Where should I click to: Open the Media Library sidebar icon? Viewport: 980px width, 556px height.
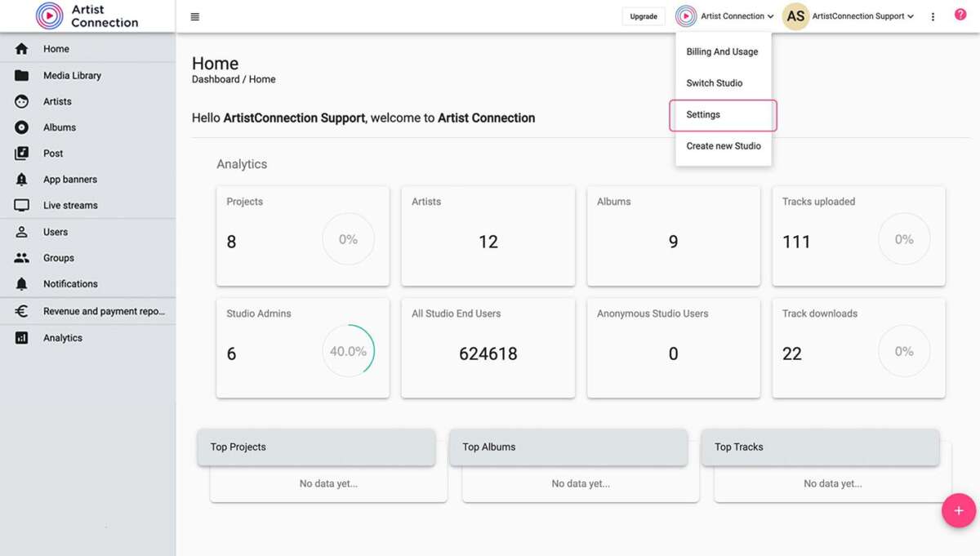(23, 75)
